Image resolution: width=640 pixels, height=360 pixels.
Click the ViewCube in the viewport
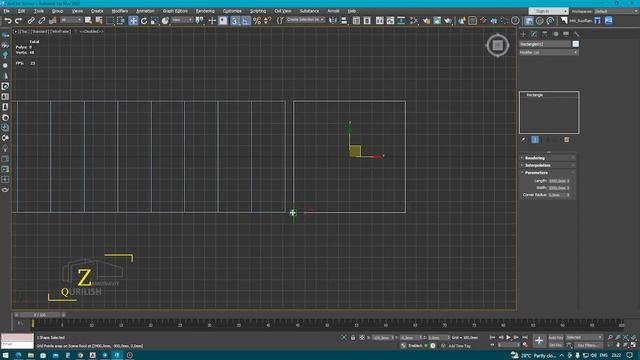(497, 45)
